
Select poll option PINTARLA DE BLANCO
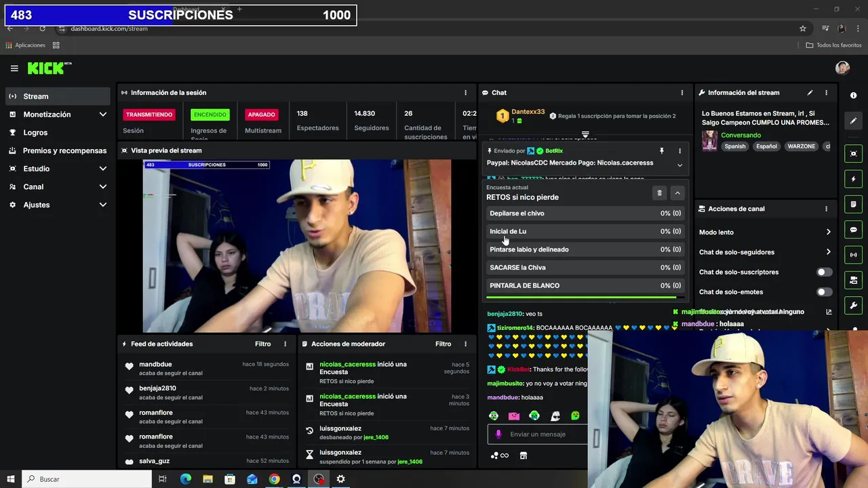coord(585,285)
